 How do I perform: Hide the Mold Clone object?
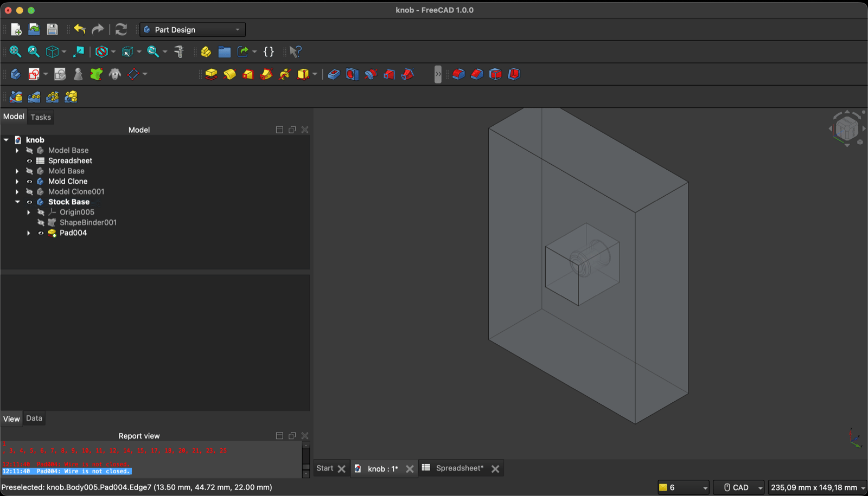click(29, 181)
